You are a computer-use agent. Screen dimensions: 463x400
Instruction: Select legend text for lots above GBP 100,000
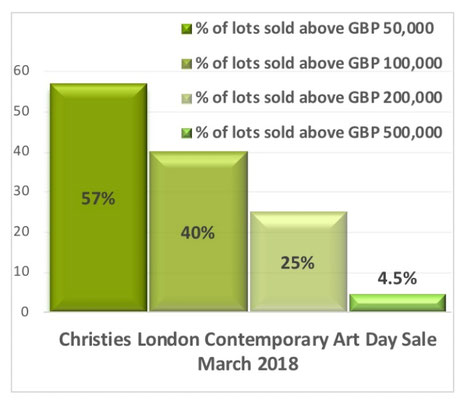point(319,63)
